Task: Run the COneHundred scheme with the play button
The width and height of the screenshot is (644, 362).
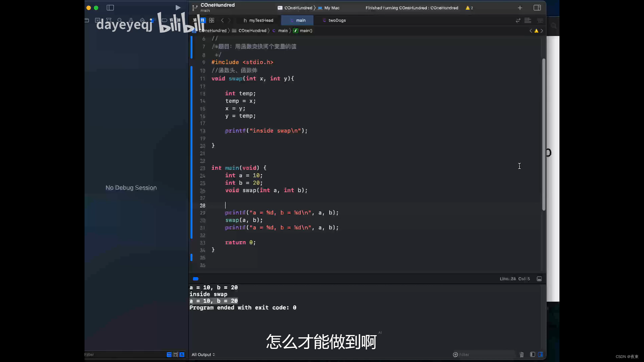Action: (178, 7)
